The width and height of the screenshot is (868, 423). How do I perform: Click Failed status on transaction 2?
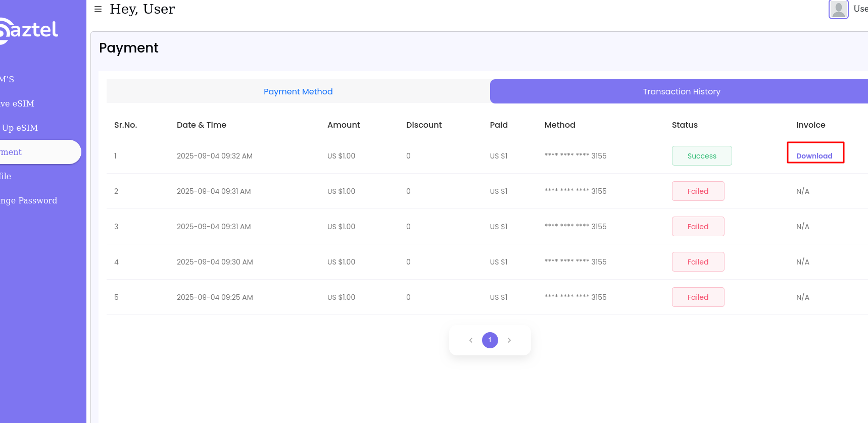pyautogui.click(x=698, y=191)
